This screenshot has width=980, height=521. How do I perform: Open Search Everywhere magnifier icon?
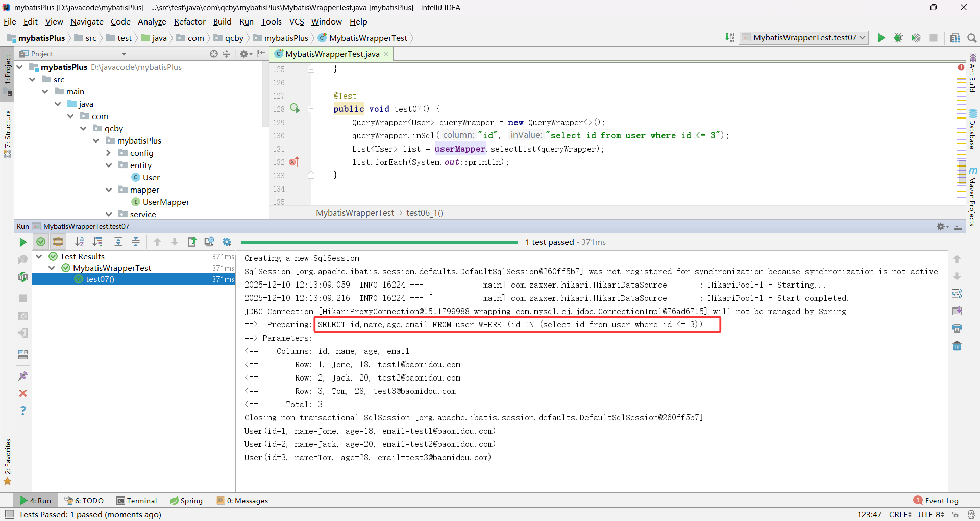[972, 38]
